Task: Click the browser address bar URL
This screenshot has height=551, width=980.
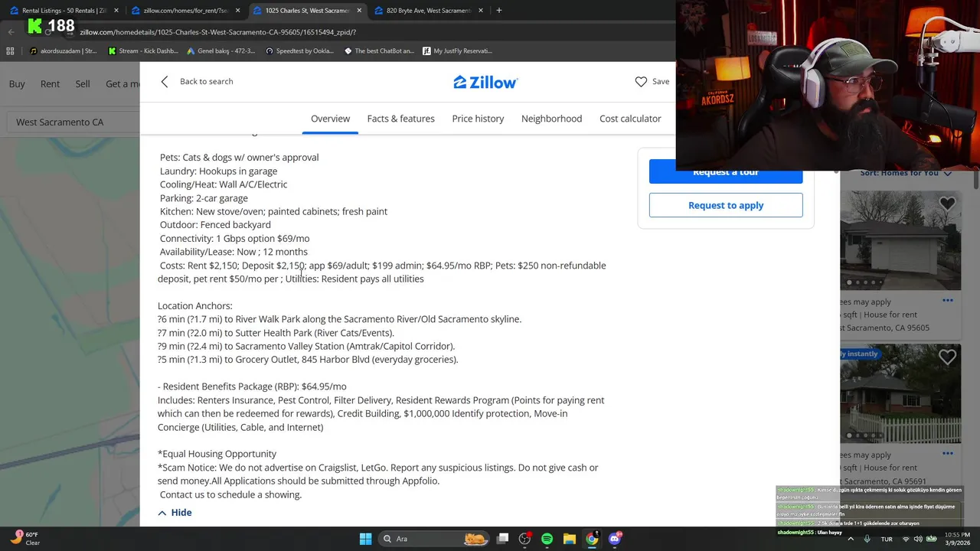Action: coord(217,32)
